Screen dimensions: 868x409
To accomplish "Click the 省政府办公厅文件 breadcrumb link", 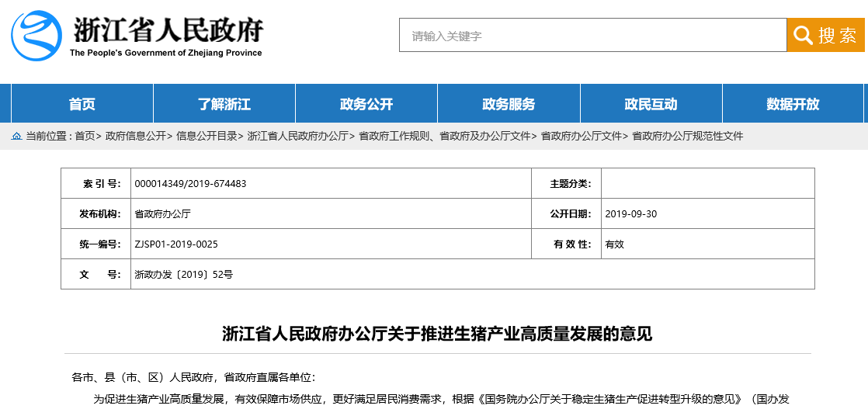I will coord(581,136).
